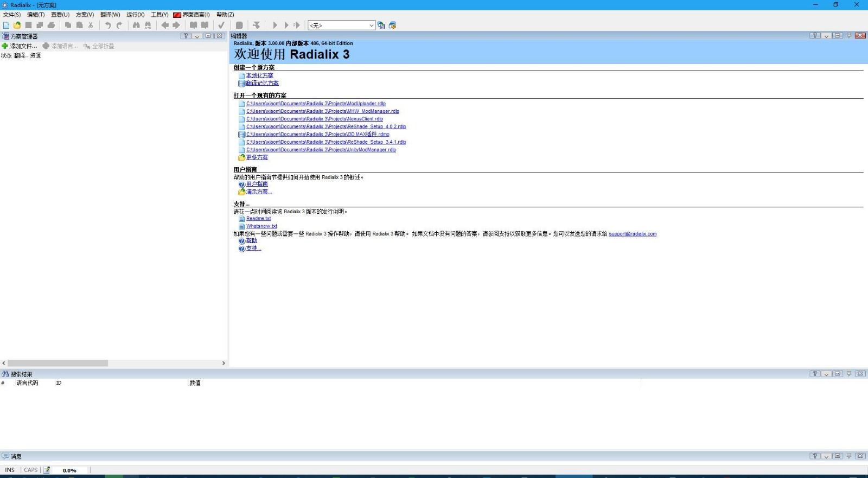Click the first play run icon

(x=275, y=25)
